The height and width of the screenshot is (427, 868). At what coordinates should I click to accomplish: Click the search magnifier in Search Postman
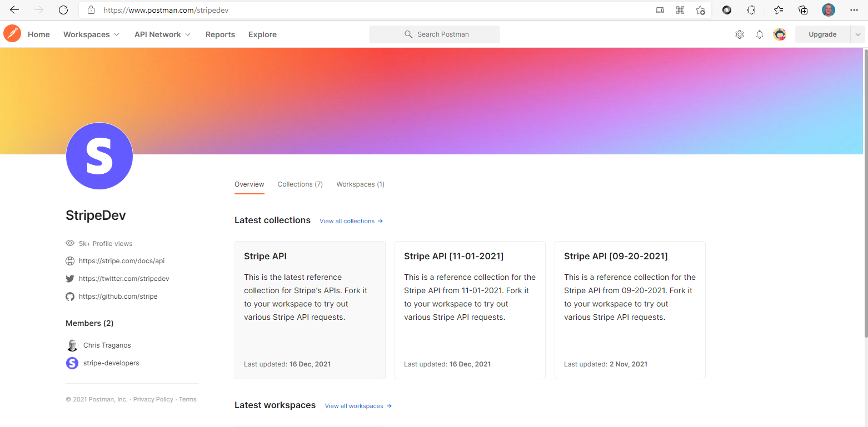(408, 34)
